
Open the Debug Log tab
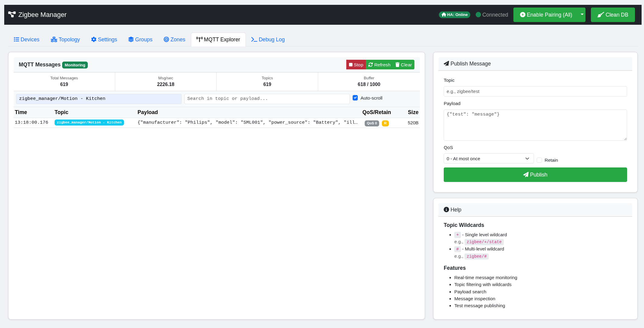point(268,40)
